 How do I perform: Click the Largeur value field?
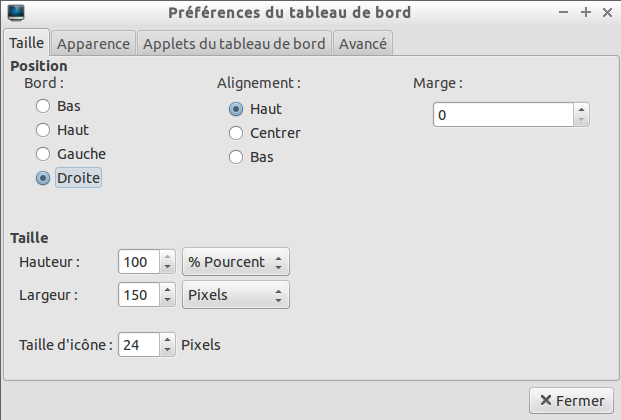[x=137, y=295]
